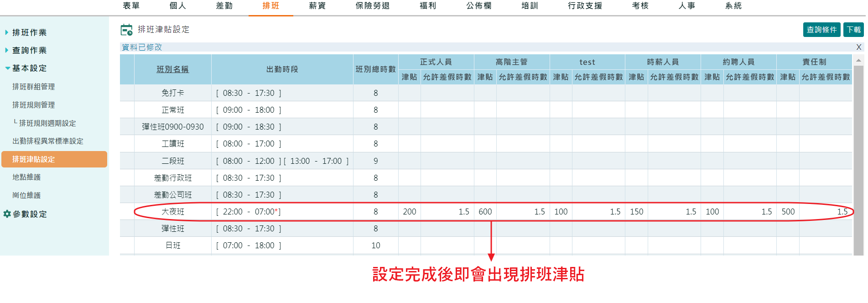The width and height of the screenshot is (868, 303).
Task: Open 排班規則管理 in the sidebar
Action: 34,105
